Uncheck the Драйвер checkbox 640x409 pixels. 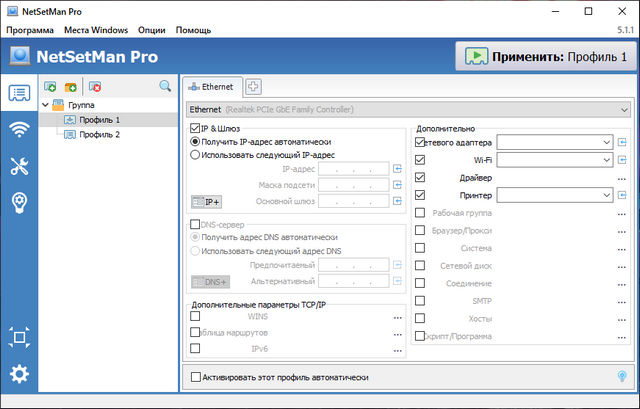(x=420, y=177)
